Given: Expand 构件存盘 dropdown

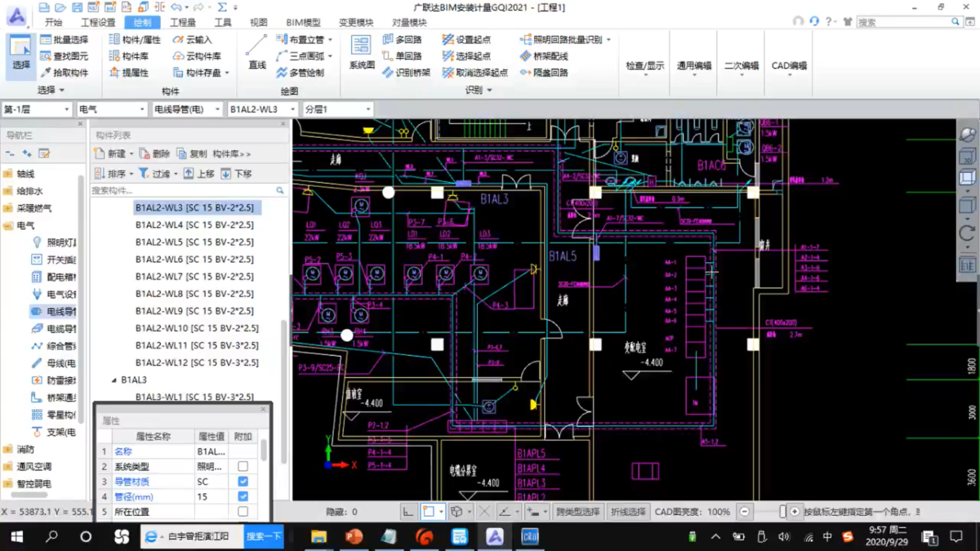Looking at the screenshot, I should click(227, 73).
